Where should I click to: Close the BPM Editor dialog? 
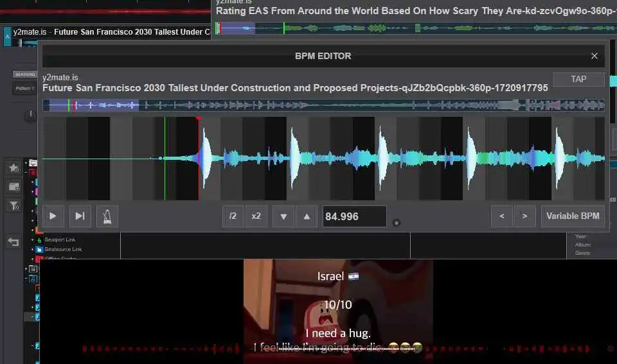tap(594, 56)
